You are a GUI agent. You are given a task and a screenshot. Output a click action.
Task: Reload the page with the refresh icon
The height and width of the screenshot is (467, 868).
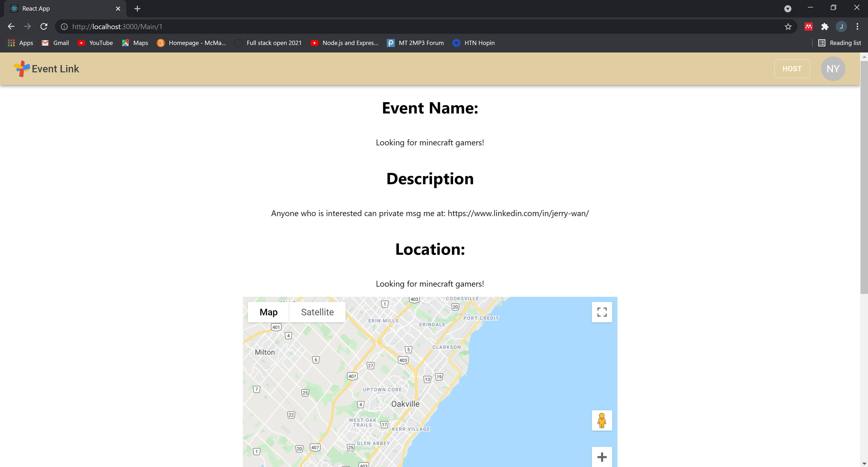point(44,27)
